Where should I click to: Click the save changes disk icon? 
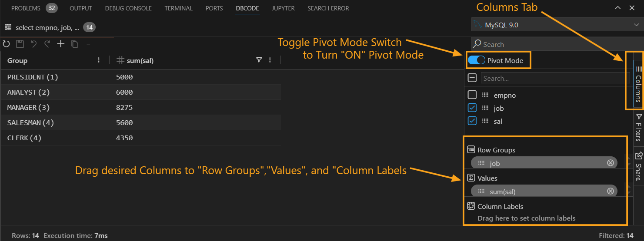click(20, 43)
